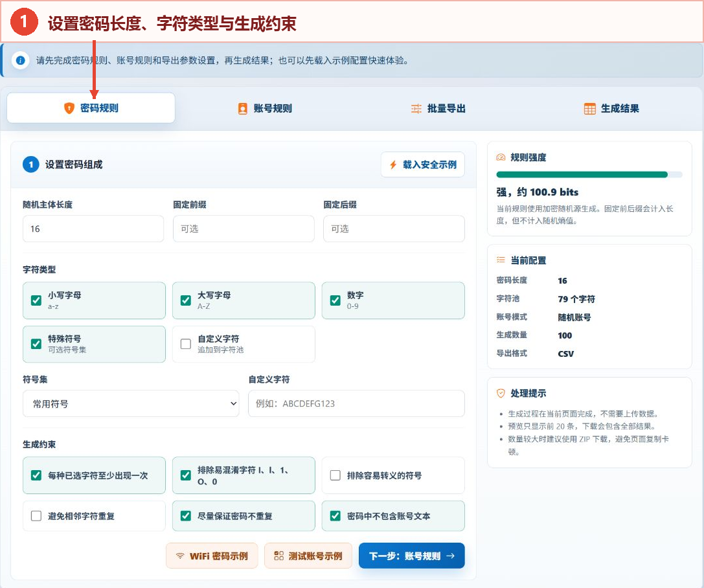Click the person badge icon beside 账号规则

[x=242, y=109]
